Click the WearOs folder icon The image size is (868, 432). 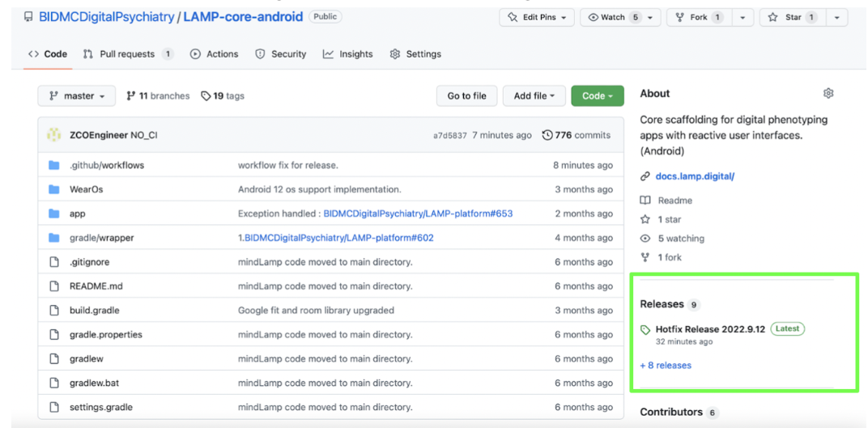point(53,189)
